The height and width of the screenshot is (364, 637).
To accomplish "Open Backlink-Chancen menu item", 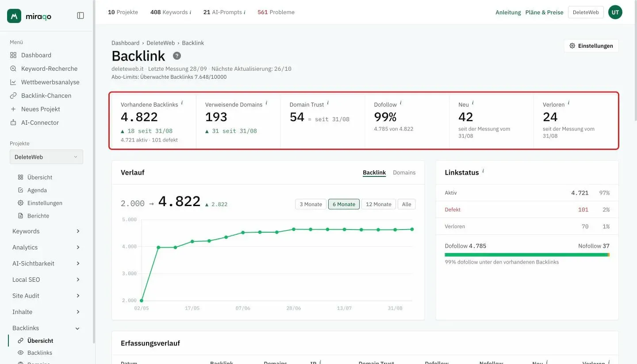I will [x=46, y=96].
